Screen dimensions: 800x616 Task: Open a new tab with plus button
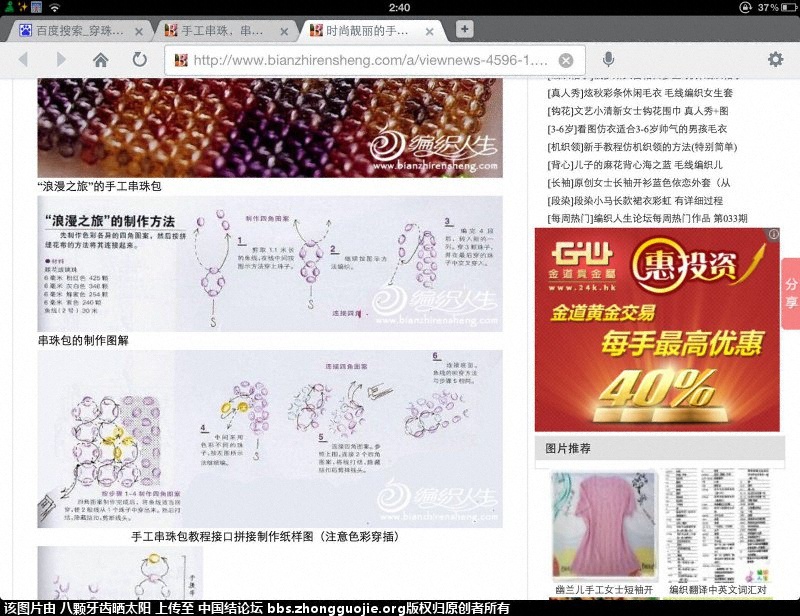coord(464,29)
